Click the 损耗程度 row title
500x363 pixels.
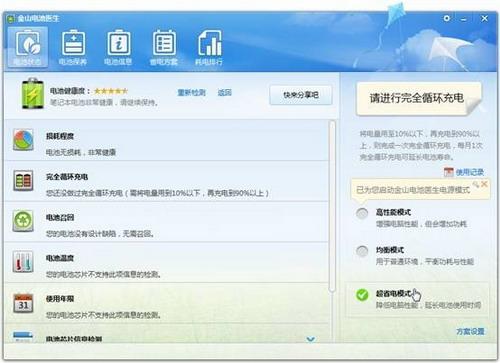60,136
